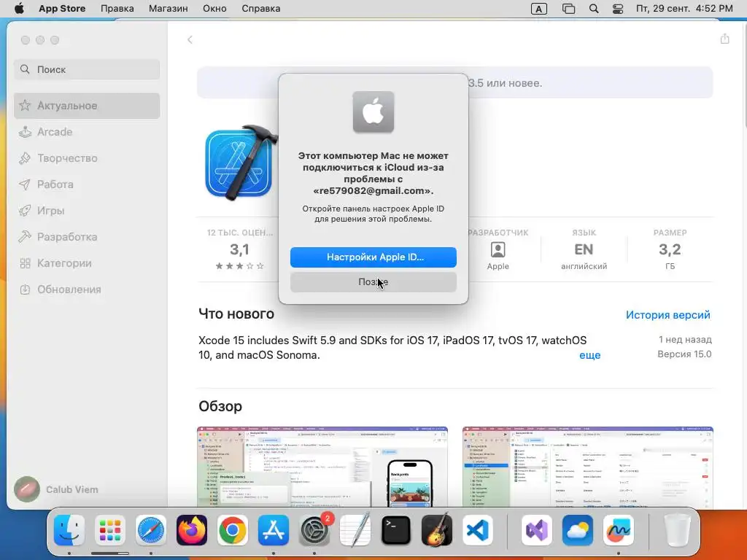Image resolution: width=747 pixels, height=560 pixels.
Task: Open the second Xcode preview screenshot
Action: pyautogui.click(x=588, y=467)
